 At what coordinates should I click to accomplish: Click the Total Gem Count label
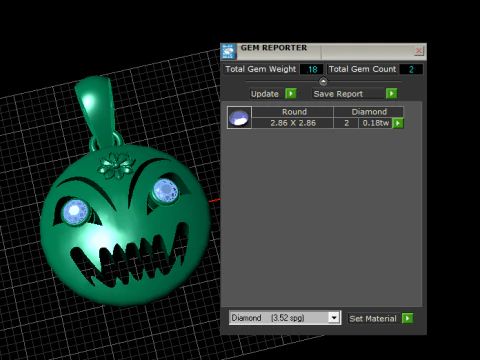click(362, 69)
